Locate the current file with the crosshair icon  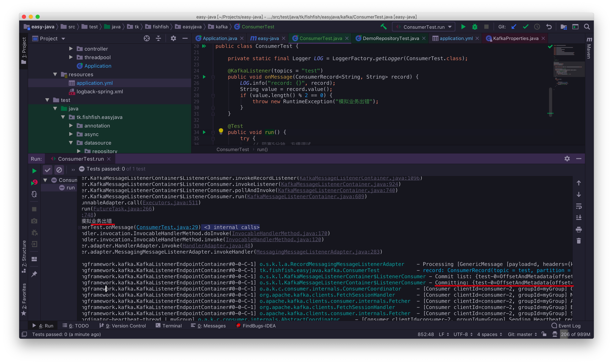[147, 38]
